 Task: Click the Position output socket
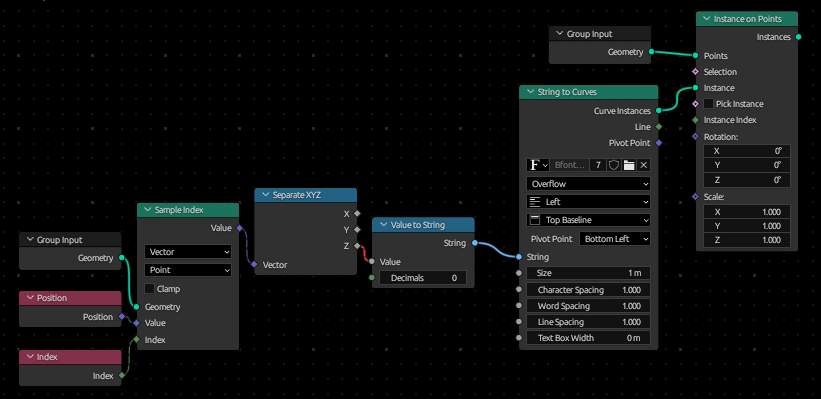click(x=121, y=316)
